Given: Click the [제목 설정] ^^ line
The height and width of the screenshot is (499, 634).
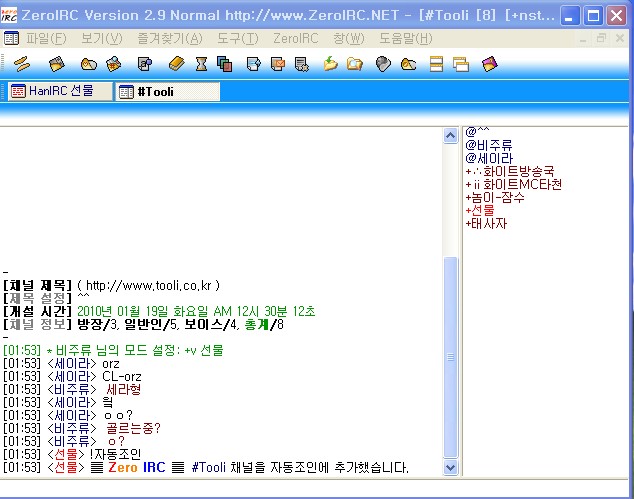Looking at the screenshot, I should click(x=46, y=298).
